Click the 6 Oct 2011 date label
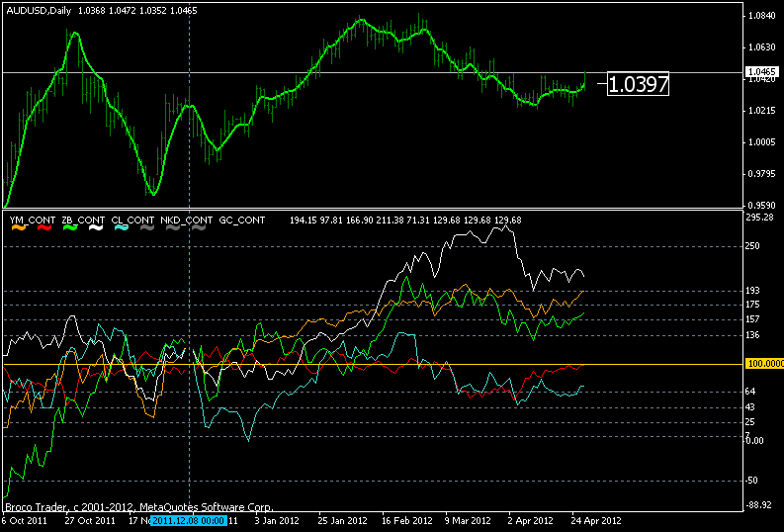784x532 pixels. pos(25,520)
